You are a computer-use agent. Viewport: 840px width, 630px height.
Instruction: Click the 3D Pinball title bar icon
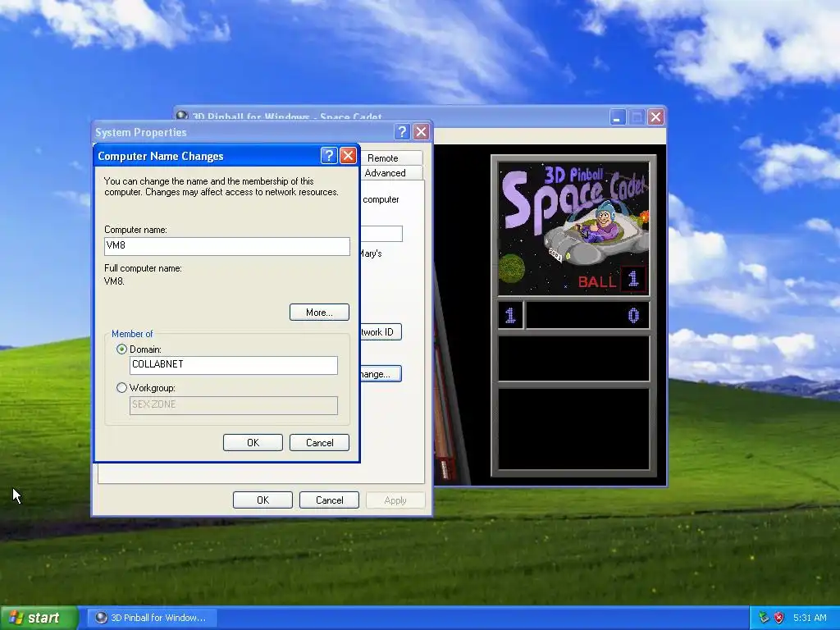pos(182,115)
